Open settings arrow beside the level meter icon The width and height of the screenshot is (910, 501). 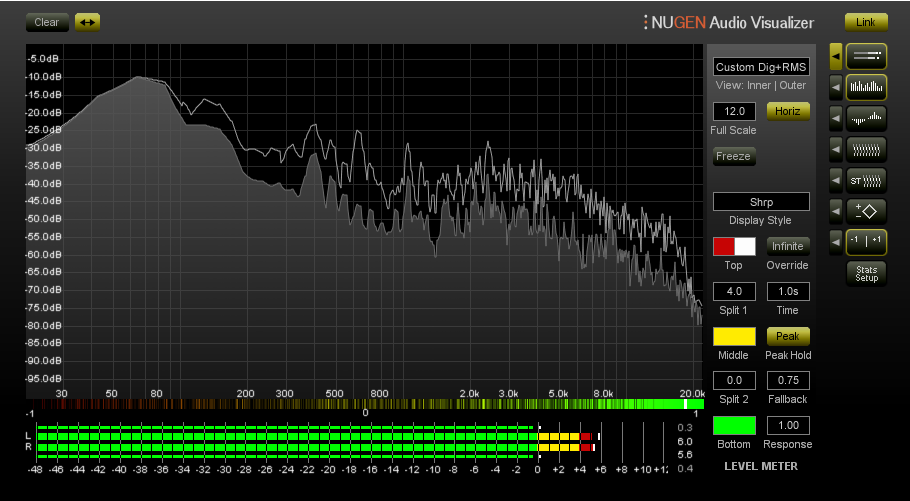click(x=836, y=56)
